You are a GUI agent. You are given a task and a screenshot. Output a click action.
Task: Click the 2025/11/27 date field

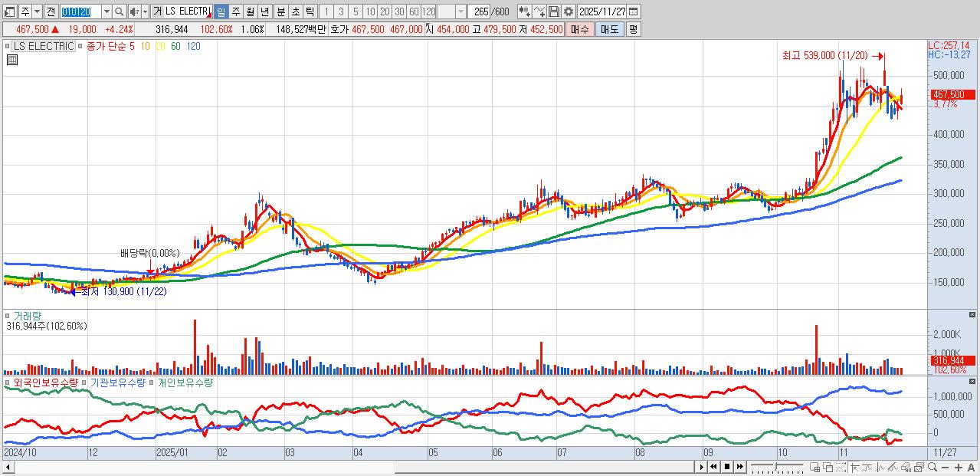[601, 11]
